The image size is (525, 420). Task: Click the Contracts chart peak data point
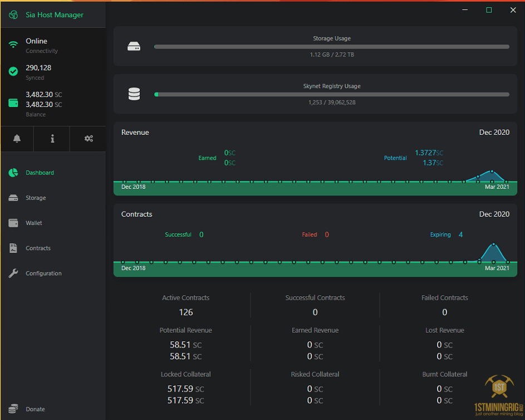[x=493, y=244]
